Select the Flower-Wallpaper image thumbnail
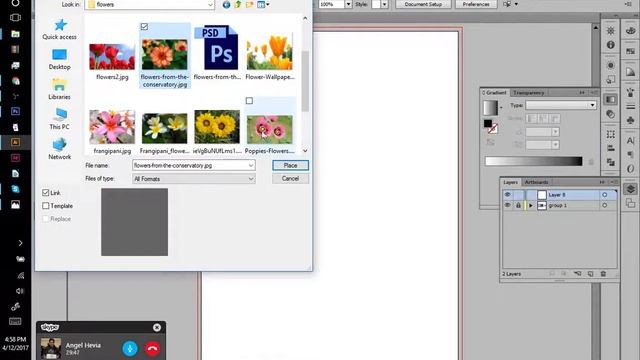640x360 pixels. [269, 52]
